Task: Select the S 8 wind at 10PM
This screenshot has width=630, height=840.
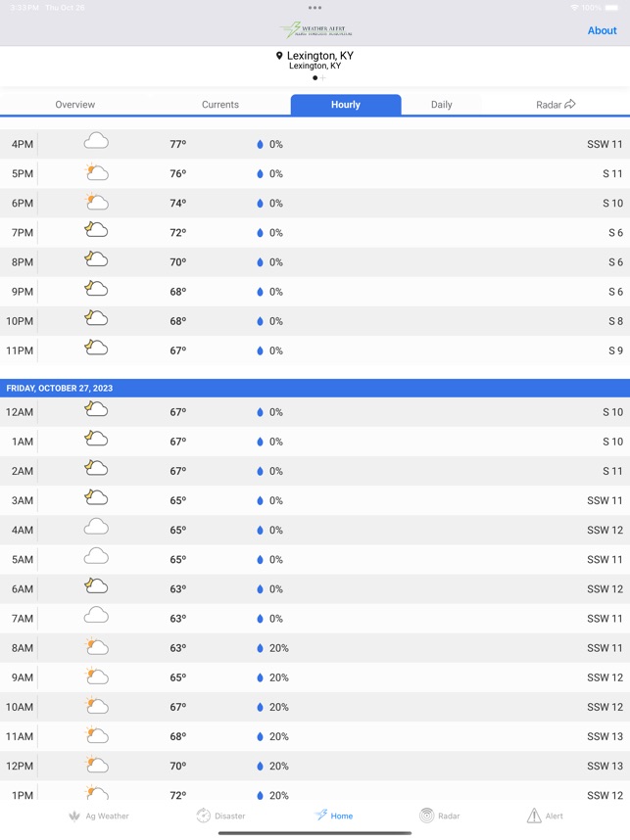Action: point(615,321)
